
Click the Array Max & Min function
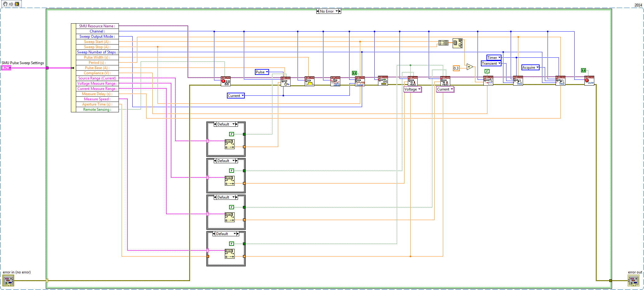pos(458,43)
